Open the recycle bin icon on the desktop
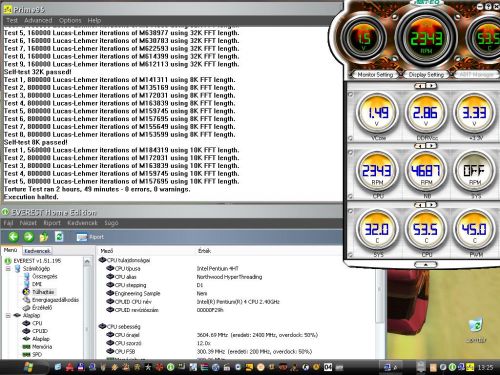This screenshot has width=500, height=375. click(x=476, y=330)
